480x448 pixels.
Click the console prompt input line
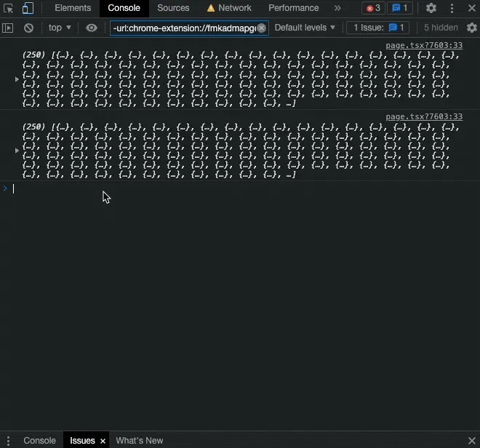tap(245, 189)
